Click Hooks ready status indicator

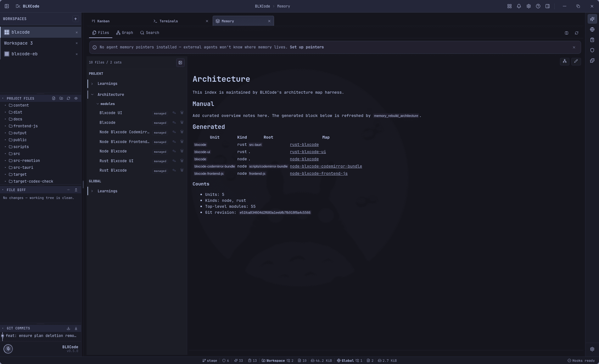(581, 361)
